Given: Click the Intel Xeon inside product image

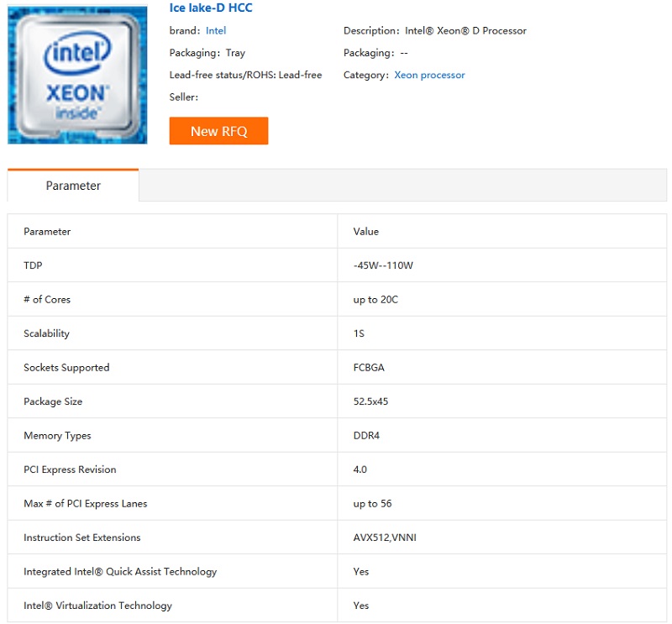Looking at the screenshot, I should (77, 75).
